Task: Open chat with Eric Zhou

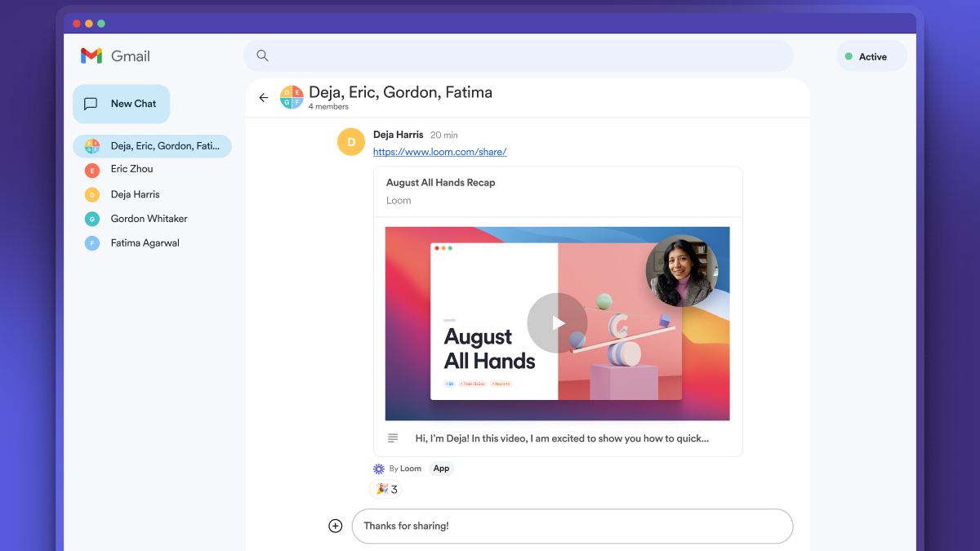Action: (131, 170)
